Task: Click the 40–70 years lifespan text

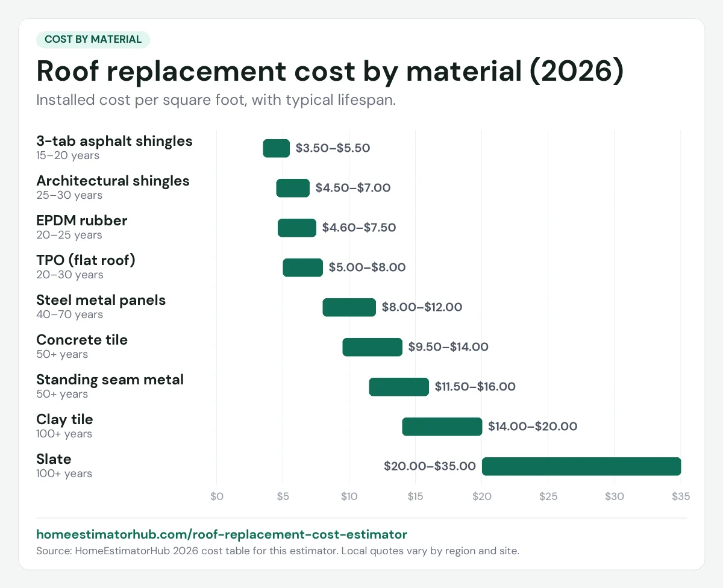Action: click(x=70, y=314)
